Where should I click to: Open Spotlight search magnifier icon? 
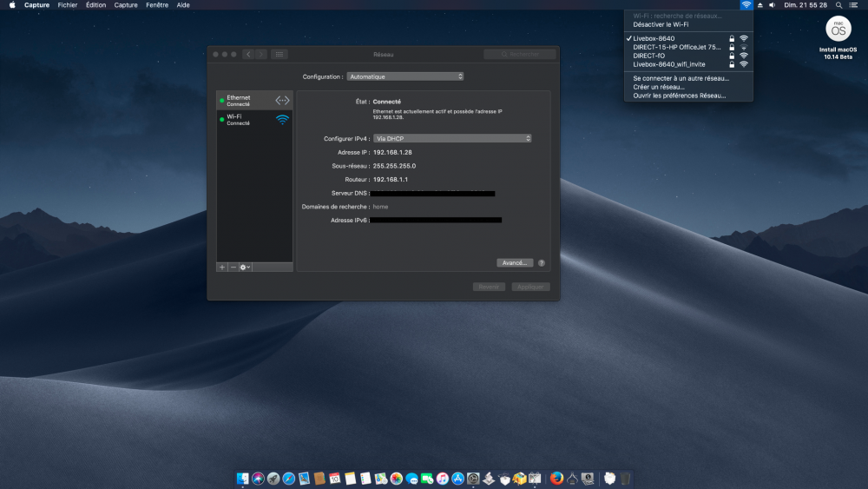pos(838,5)
